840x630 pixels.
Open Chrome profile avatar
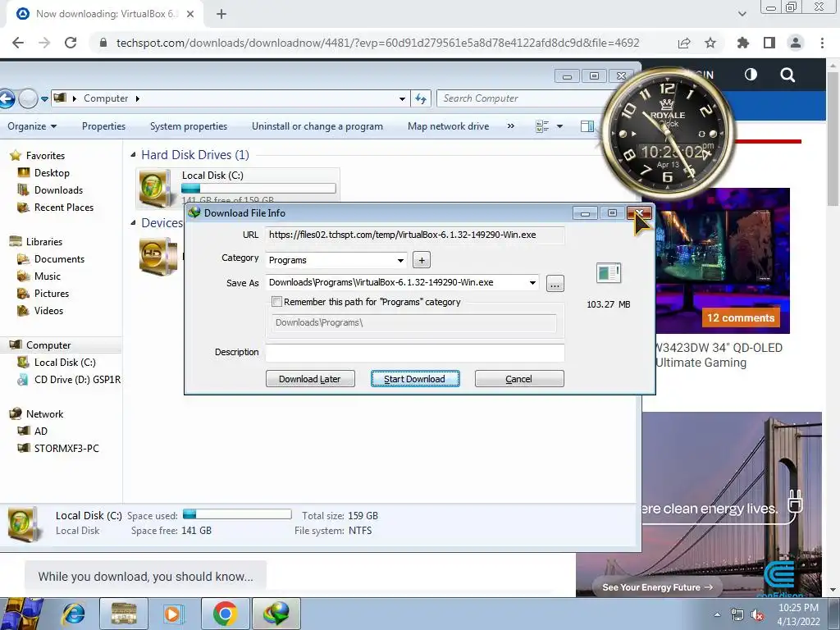click(x=796, y=43)
